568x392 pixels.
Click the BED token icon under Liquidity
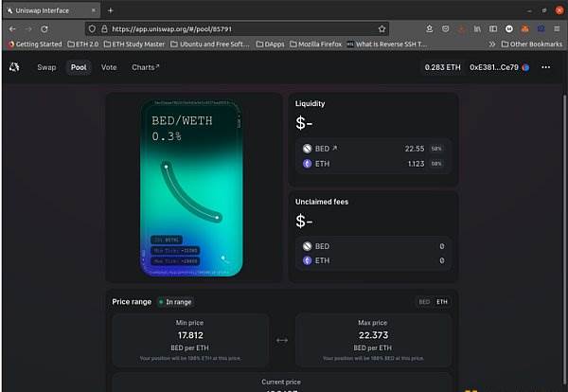coord(307,149)
